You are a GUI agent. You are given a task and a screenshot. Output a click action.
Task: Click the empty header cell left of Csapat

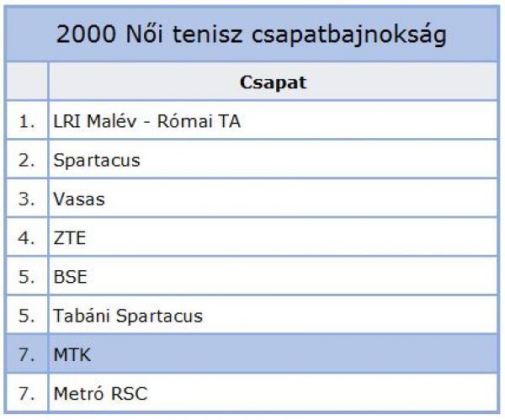point(28,82)
